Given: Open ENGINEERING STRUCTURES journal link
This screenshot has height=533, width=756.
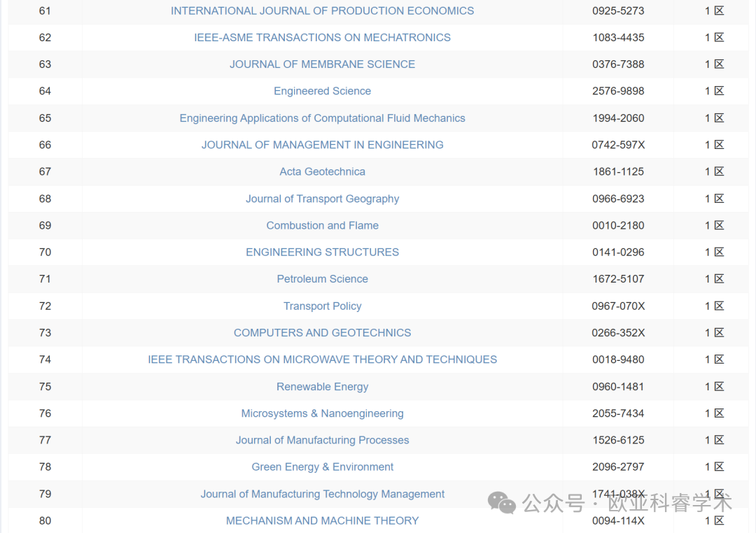Looking at the screenshot, I should coord(322,252).
